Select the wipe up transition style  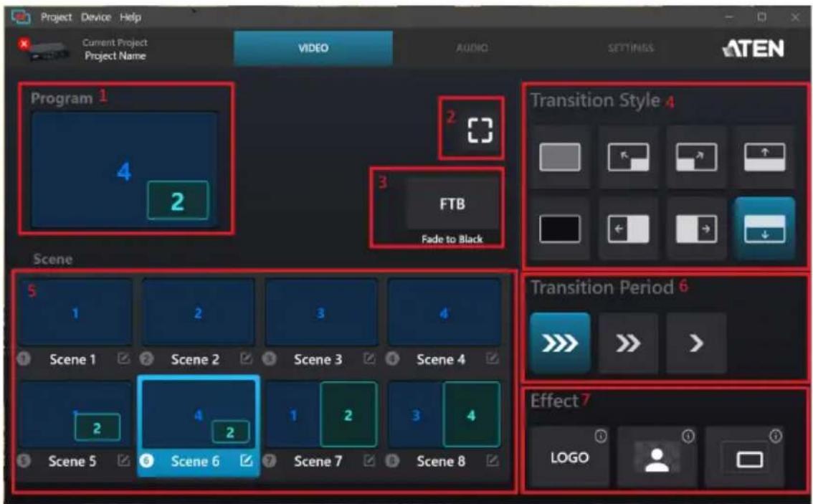pyautogui.click(x=765, y=157)
